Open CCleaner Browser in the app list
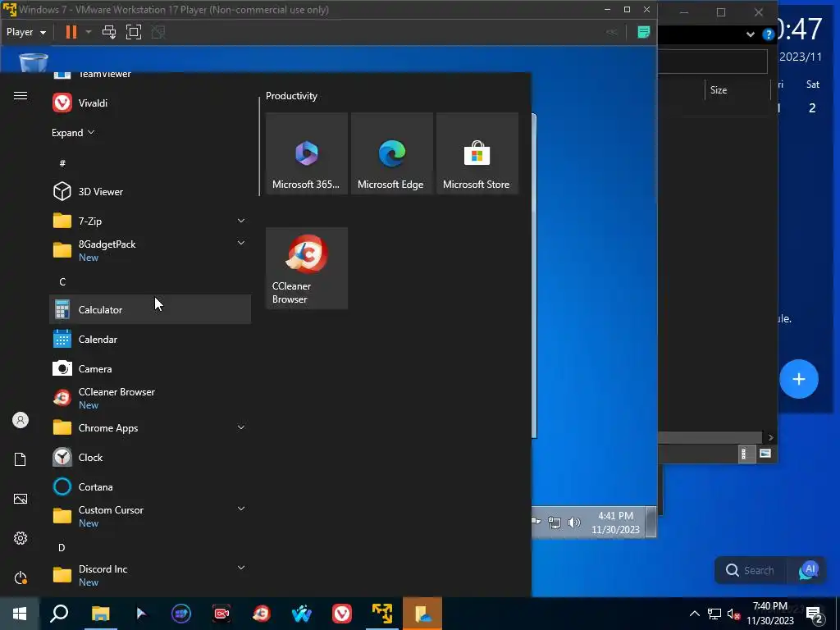Viewport: 840px width, 630px height. pos(150,398)
